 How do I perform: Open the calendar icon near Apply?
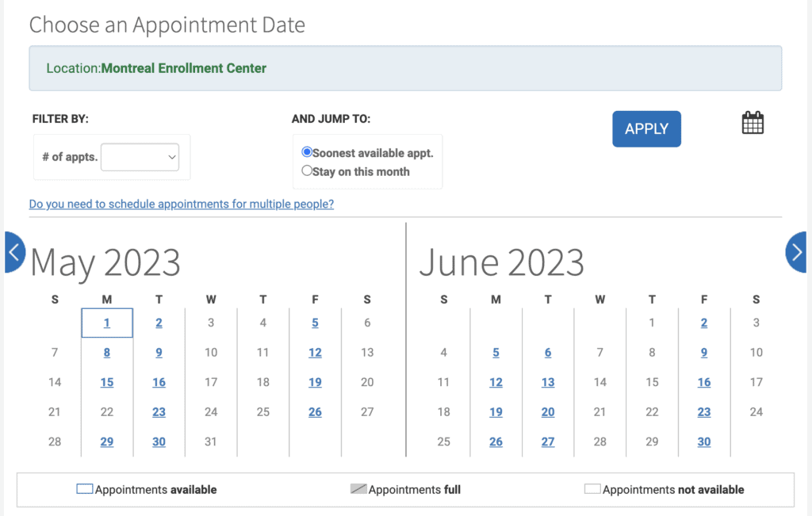point(752,123)
